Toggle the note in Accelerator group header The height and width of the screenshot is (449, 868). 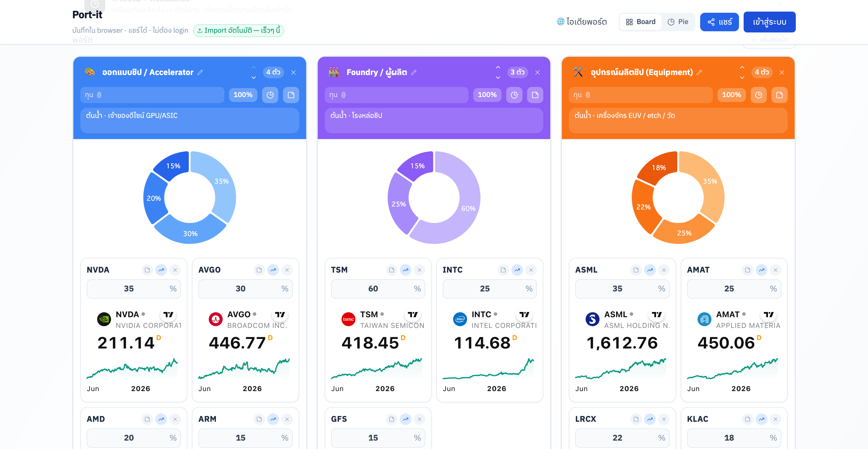click(x=291, y=95)
